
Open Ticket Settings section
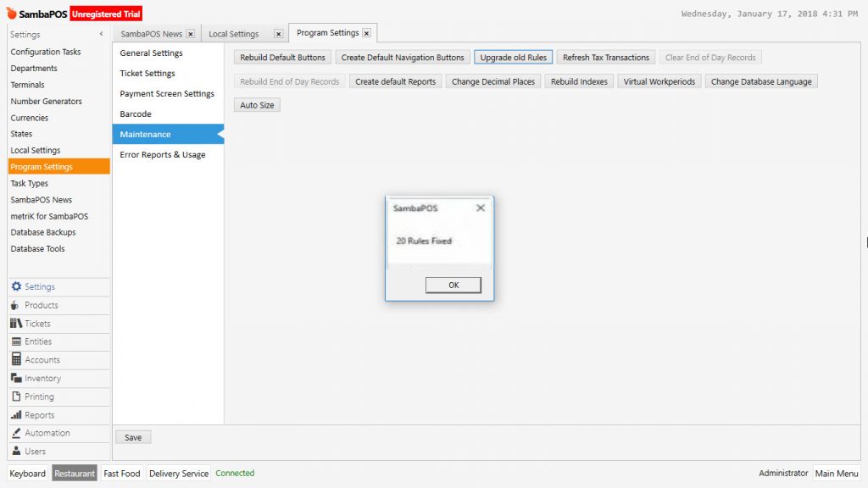169,73
